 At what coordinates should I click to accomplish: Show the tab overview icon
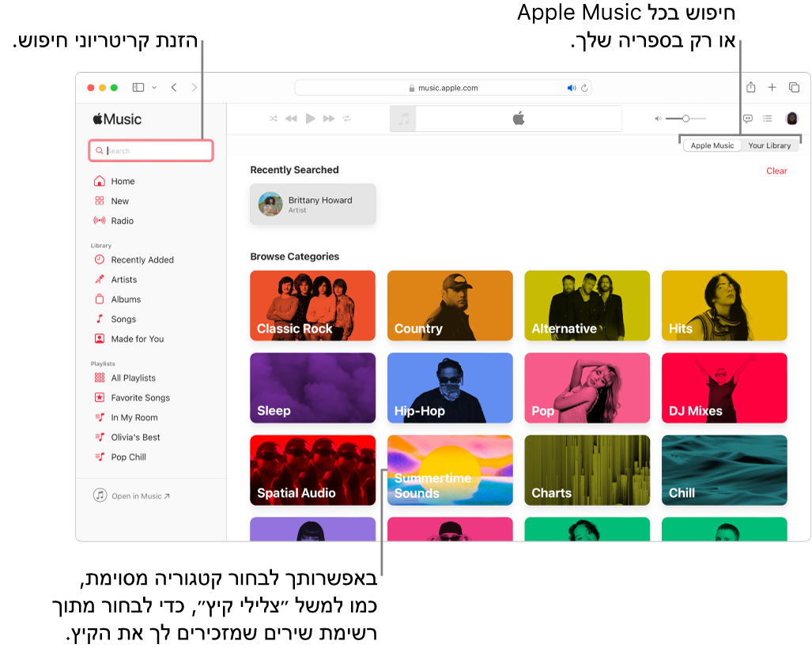pyautogui.click(x=794, y=88)
